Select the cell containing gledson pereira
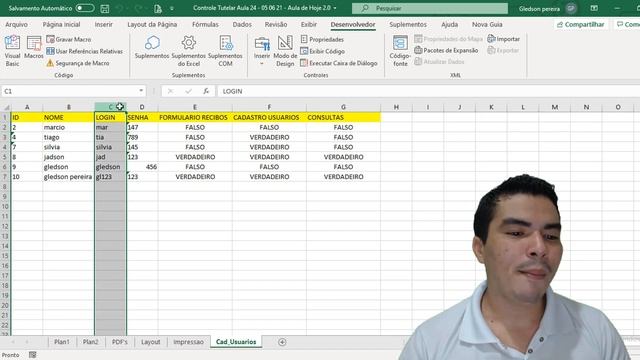640x360 pixels. 68,177
